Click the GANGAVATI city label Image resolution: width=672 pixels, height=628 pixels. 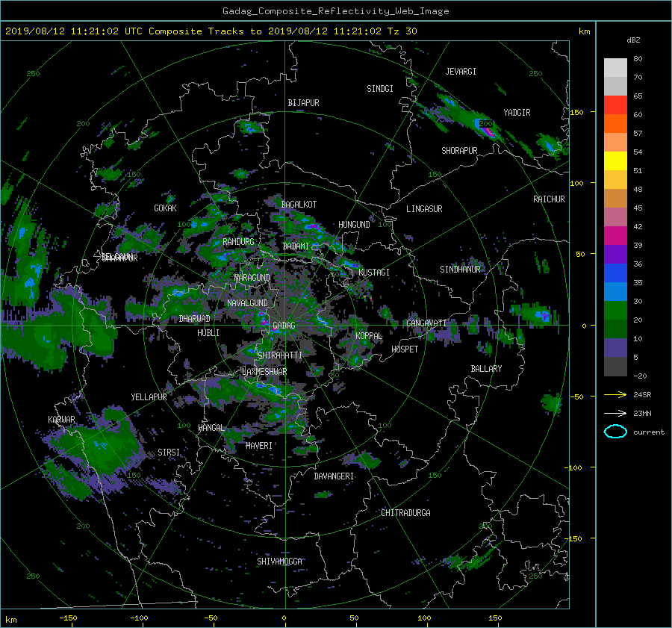pos(426,323)
